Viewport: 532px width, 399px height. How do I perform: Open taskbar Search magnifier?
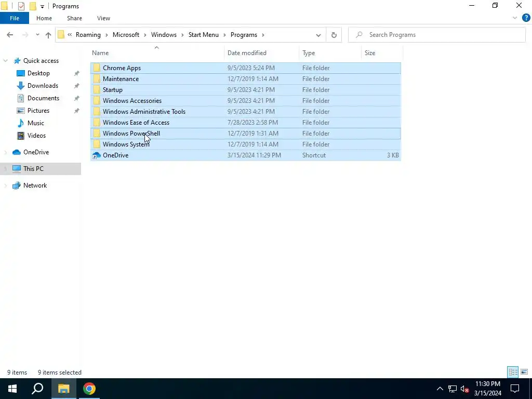[37, 389]
